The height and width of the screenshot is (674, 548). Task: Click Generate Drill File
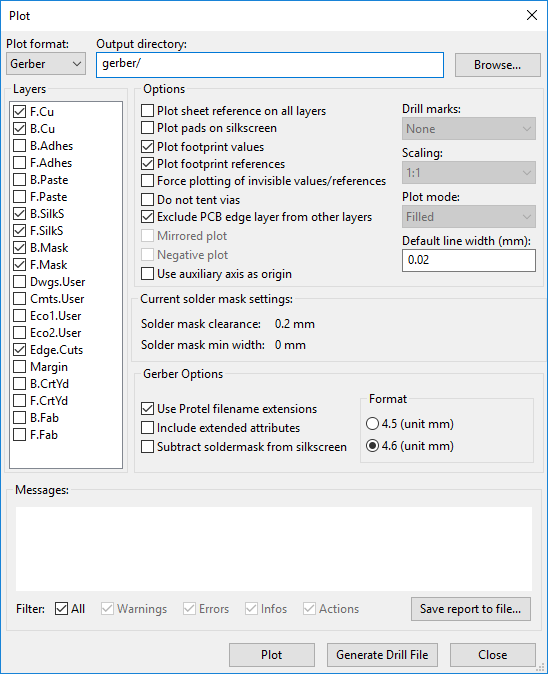(382, 655)
